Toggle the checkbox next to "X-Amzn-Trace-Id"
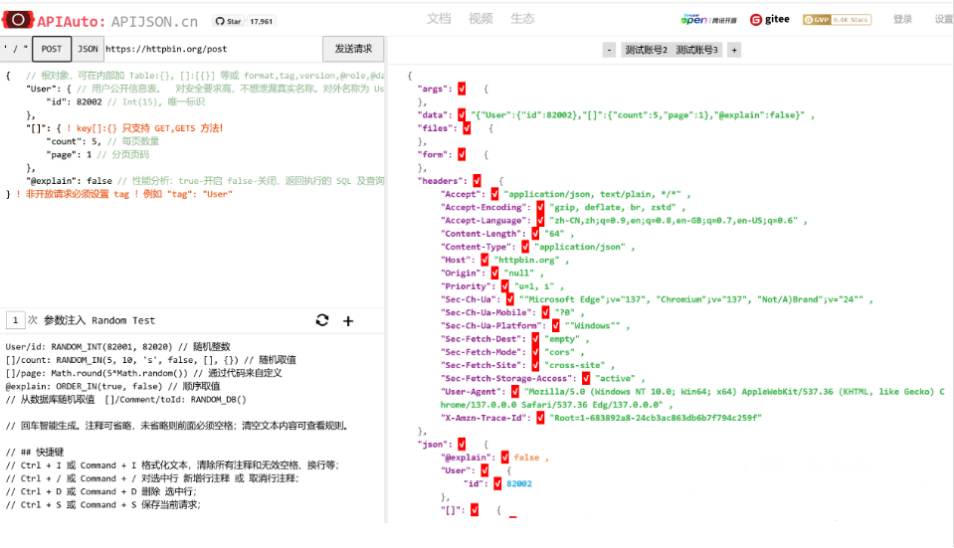The height and width of the screenshot is (548, 954). click(540, 418)
